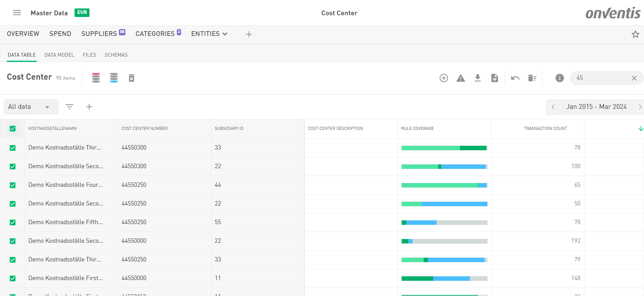Click the filter lines icon
Viewport: 644px width, 296px height.
pyautogui.click(x=69, y=107)
